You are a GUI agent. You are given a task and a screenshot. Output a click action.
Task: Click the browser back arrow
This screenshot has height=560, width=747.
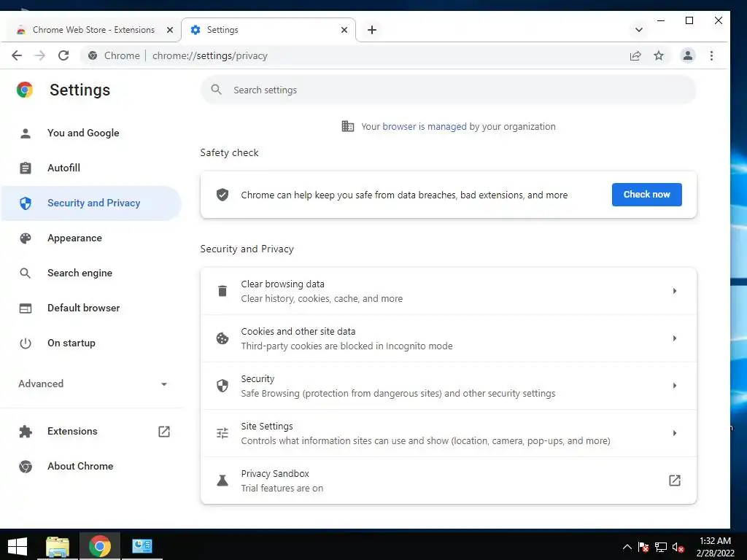[17, 55]
